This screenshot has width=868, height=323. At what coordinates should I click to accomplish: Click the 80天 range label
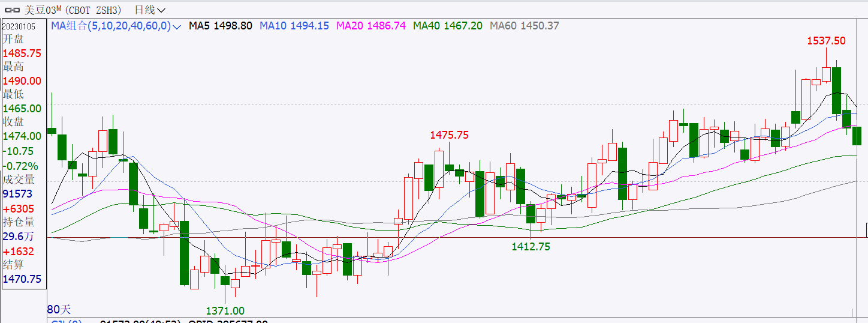[59, 310]
